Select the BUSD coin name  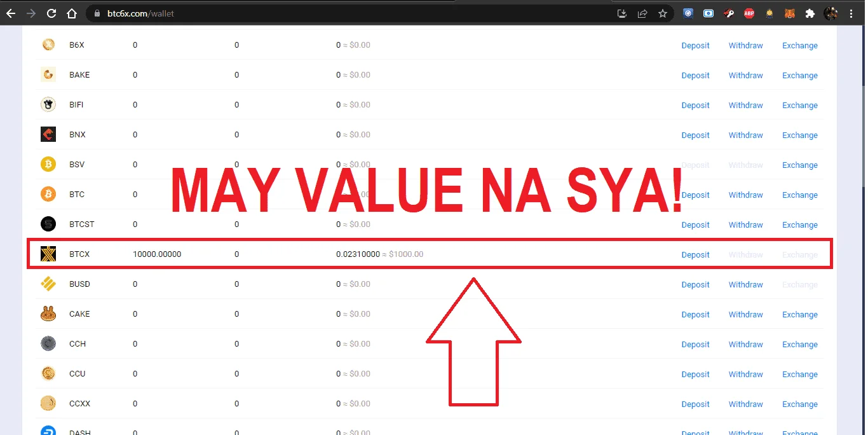(79, 284)
